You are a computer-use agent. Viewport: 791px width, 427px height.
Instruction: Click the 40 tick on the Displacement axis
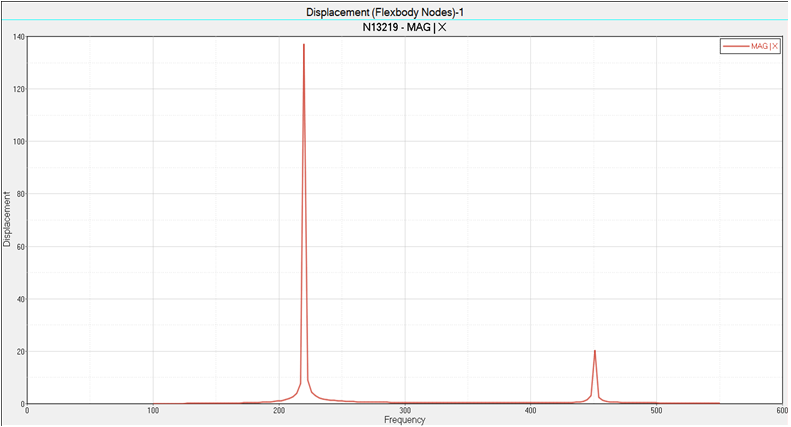[20, 299]
